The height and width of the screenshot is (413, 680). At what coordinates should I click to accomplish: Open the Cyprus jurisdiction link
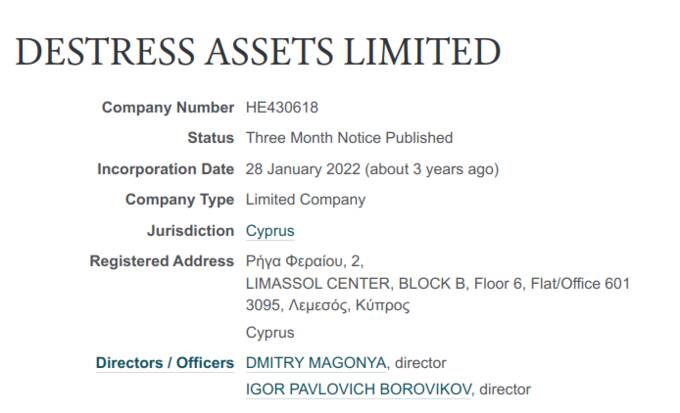(270, 231)
